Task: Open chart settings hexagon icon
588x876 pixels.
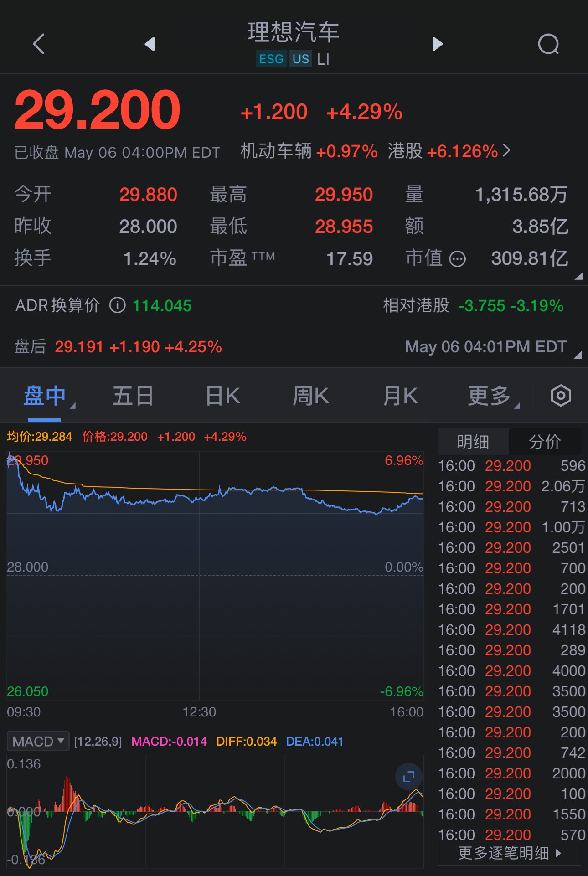Action: (x=561, y=395)
